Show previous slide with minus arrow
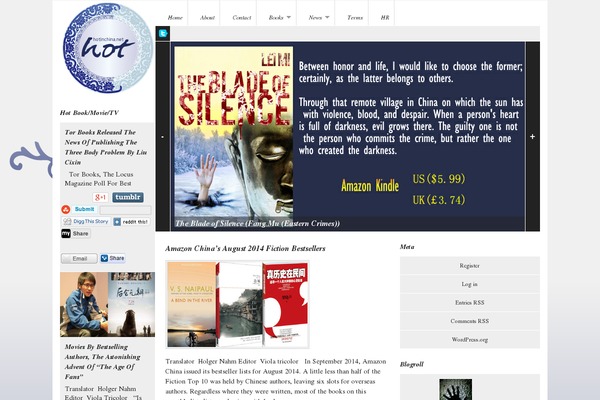This screenshot has height=400, width=600. [163, 137]
